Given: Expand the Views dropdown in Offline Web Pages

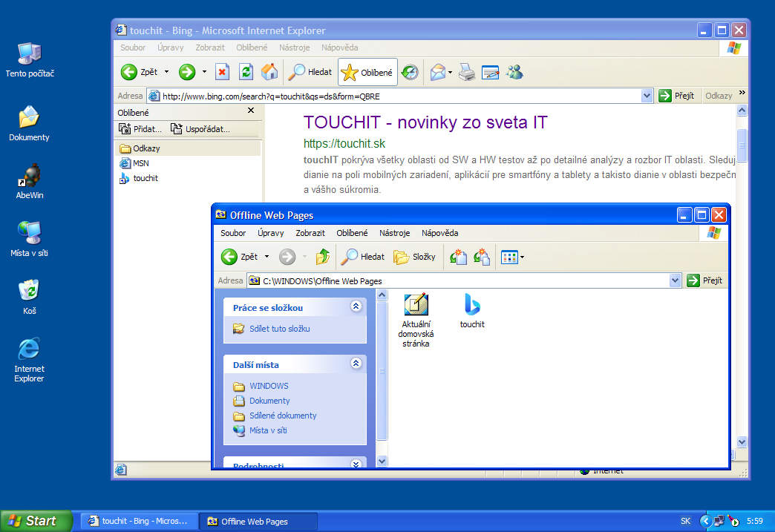Looking at the screenshot, I should point(523,257).
